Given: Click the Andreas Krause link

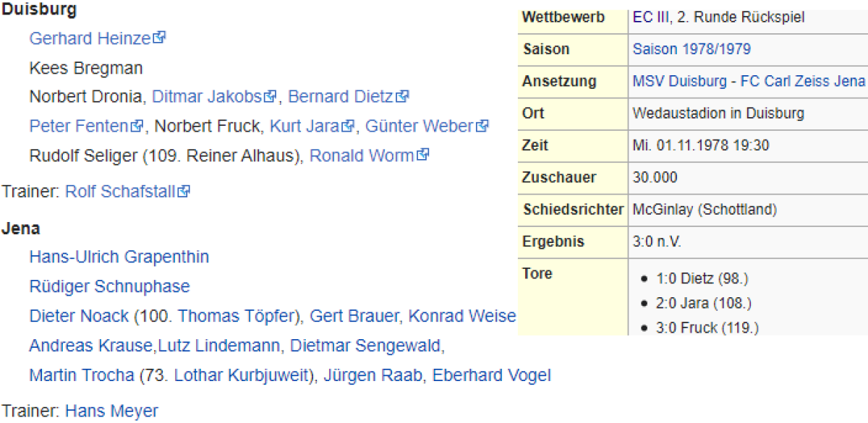Looking at the screenshot, I should [x=90, y=346].
